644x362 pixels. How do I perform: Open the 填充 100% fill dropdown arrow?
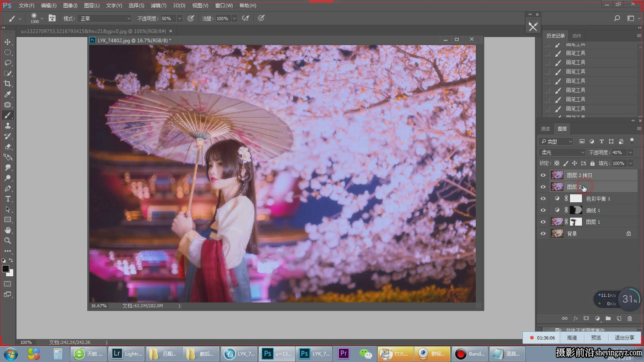(x=630, y=163)
